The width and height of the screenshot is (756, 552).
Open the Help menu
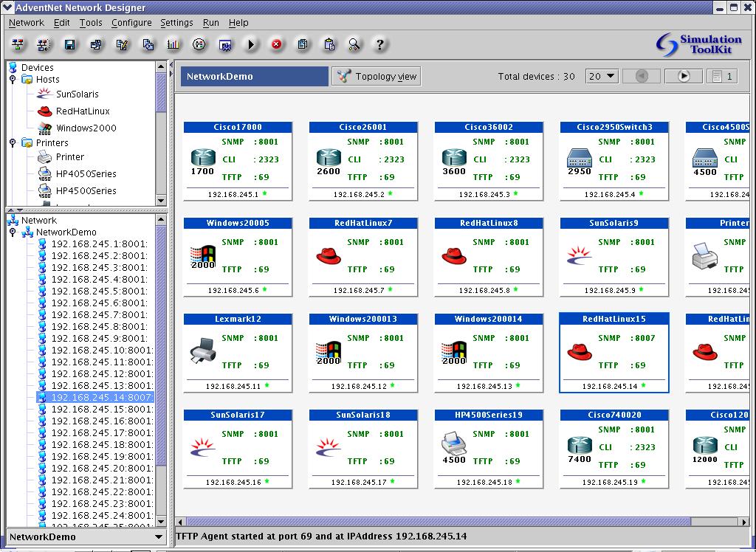pos(238,23)
